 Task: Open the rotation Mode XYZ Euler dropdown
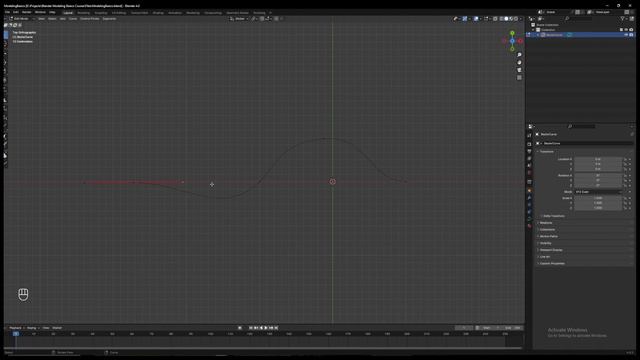(x=598, y=191)
